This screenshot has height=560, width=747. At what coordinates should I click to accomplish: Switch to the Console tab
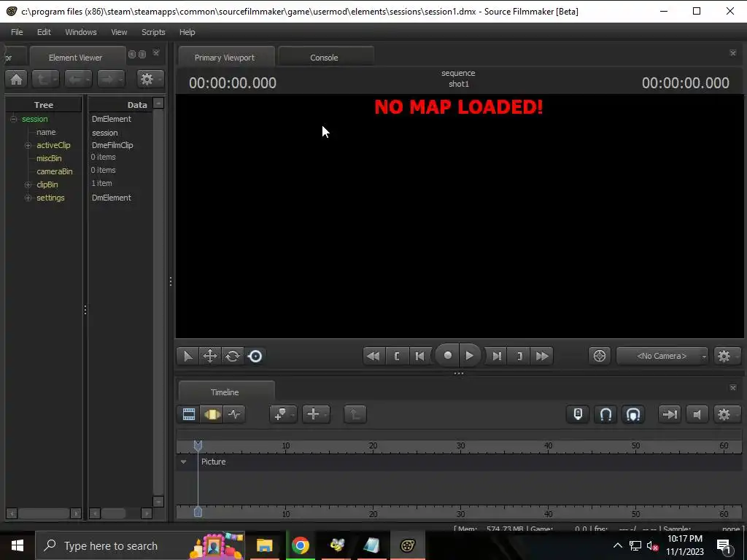point(325,58)
